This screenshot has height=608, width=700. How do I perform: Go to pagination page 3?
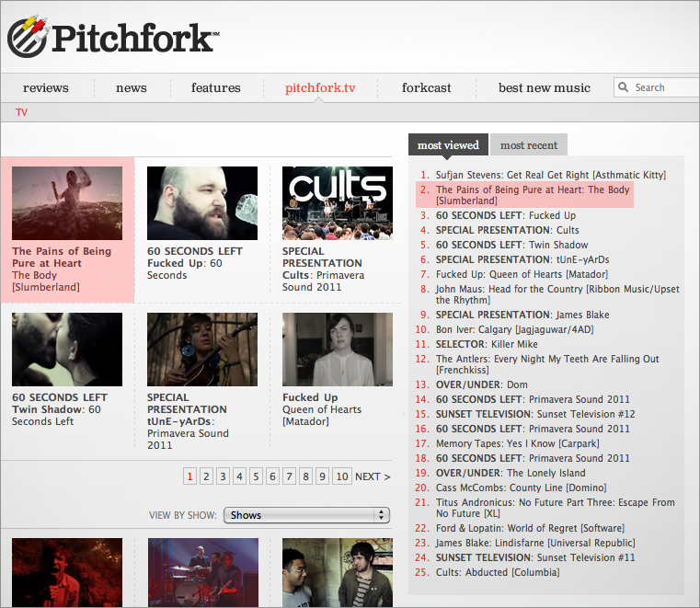(x=223, y=476)
